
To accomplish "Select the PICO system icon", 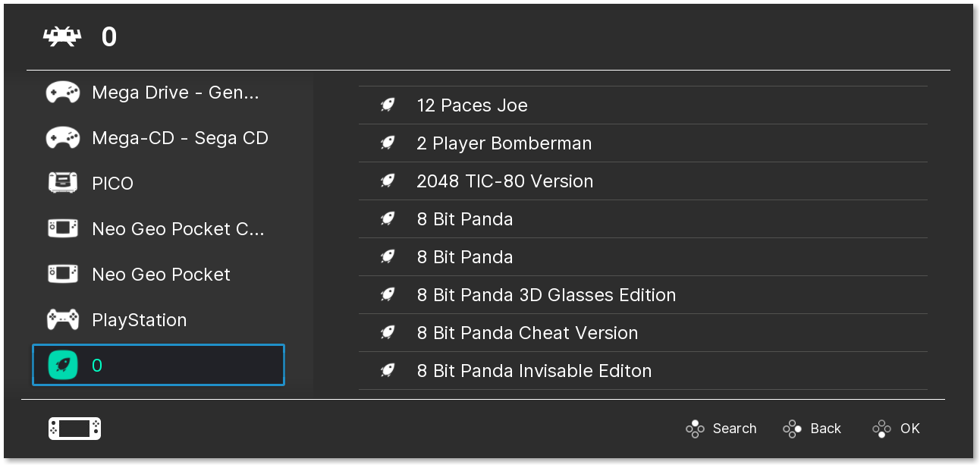I will tap(62, 183).
